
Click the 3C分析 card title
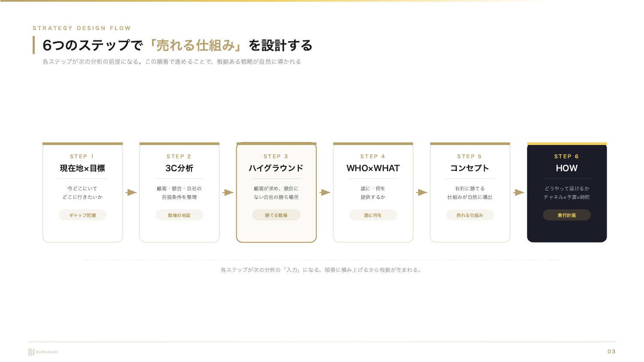click(x=179, y=168)
